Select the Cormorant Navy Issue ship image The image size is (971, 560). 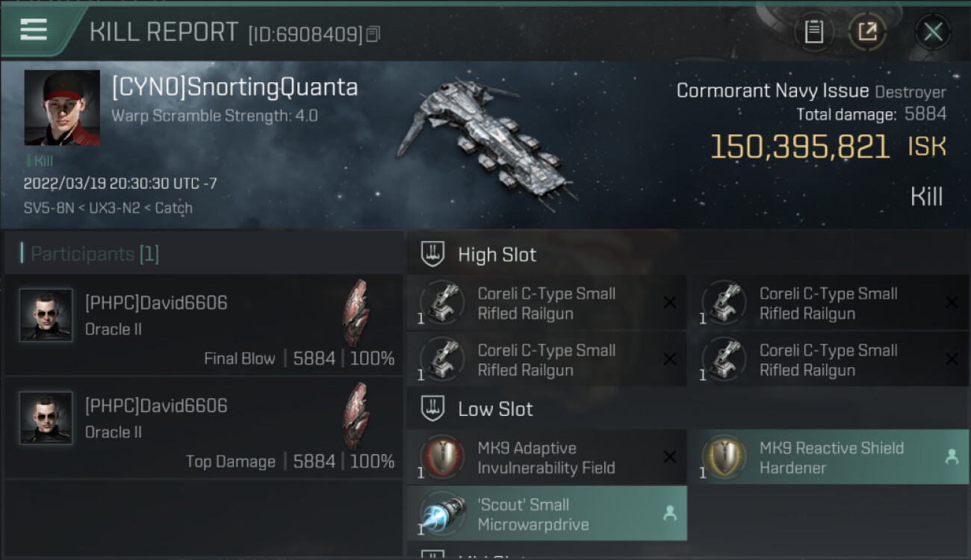pos(487,146)
